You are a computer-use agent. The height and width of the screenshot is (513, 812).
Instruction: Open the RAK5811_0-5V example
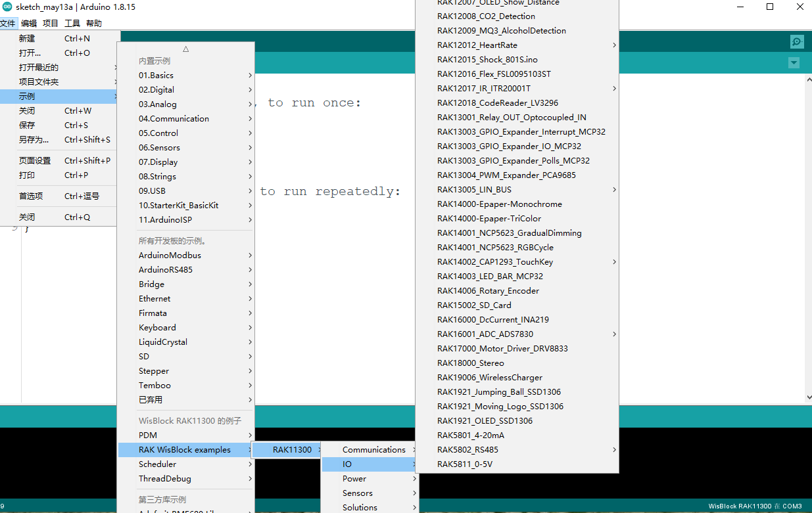tap(517, 464)
